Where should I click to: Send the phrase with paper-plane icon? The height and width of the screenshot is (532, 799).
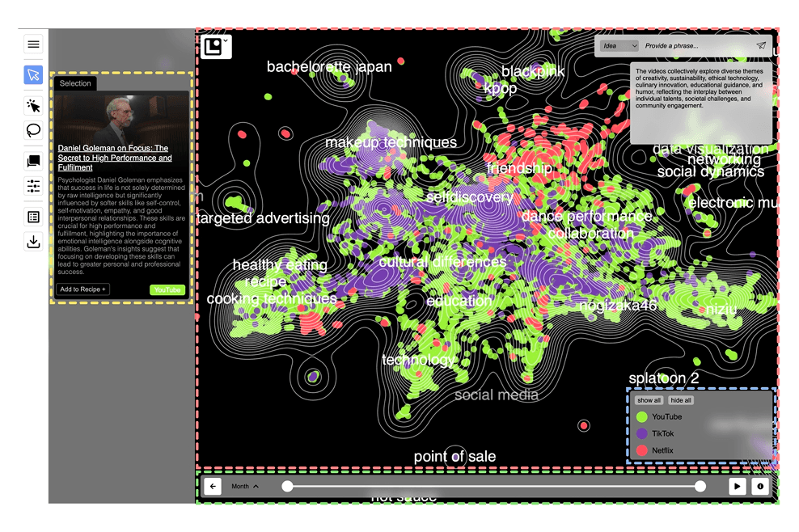click(x=761, y=46)
